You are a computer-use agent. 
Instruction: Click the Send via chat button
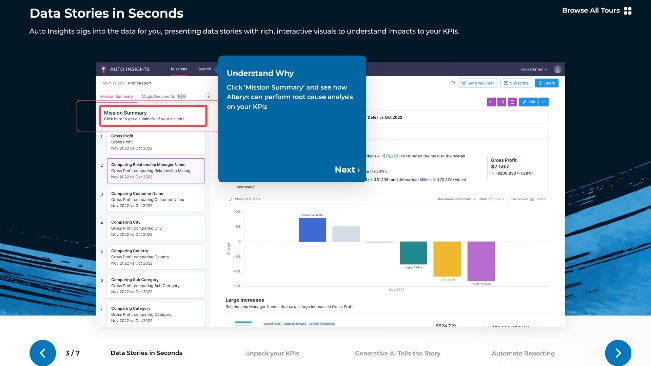477,83
